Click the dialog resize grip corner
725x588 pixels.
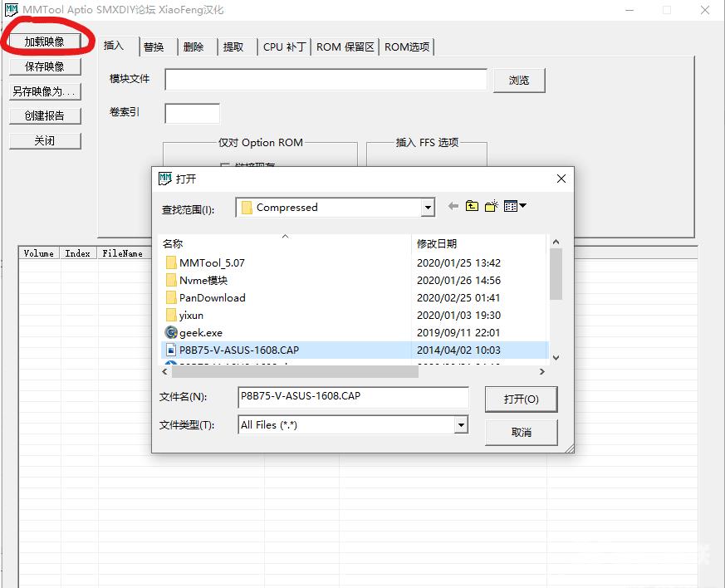569,448
